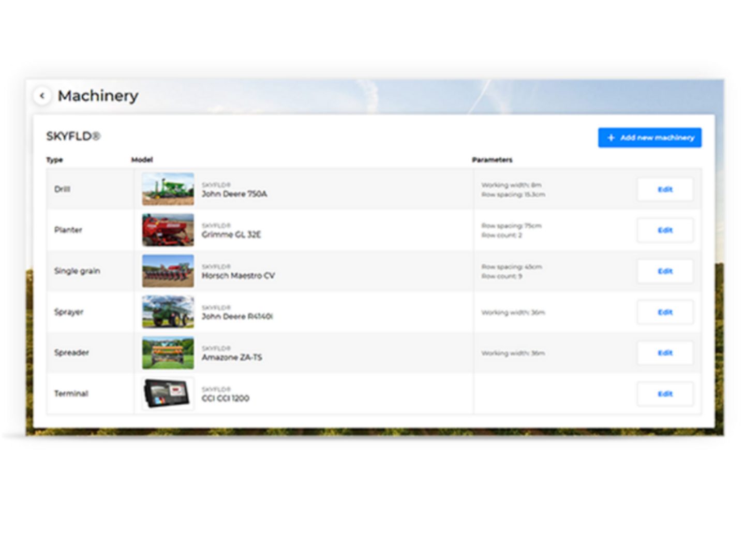This screenshot has height=560, width=745.
Task: Edit the John Deere R4140i sprayer
Action: click(665, 312)
